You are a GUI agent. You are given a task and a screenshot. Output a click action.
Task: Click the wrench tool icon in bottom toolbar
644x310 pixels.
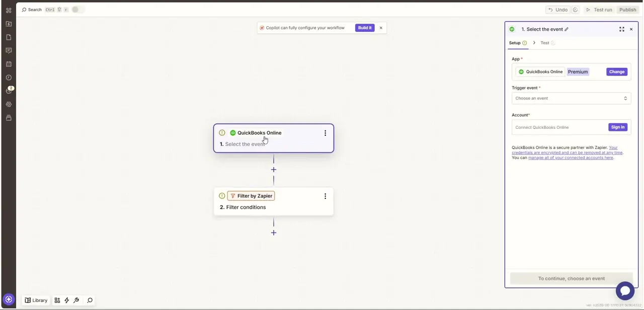76,300
